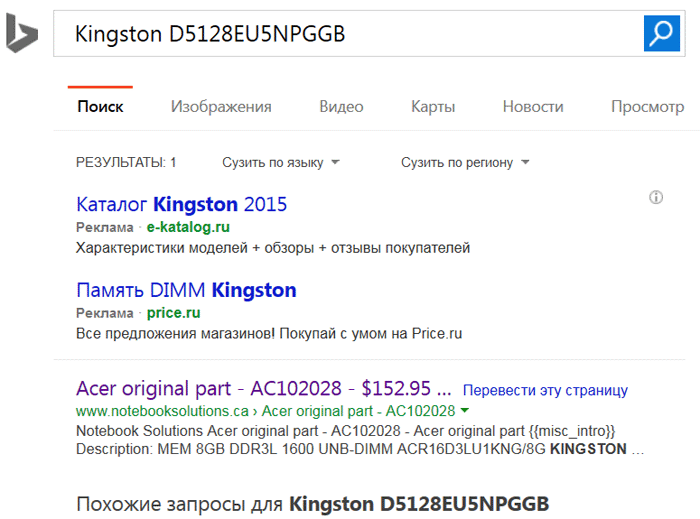Screen dimensions: 700x519
Task: Click the РЕЗУЛЬТАТЫ: 1 count text
Action: [126, 162]
